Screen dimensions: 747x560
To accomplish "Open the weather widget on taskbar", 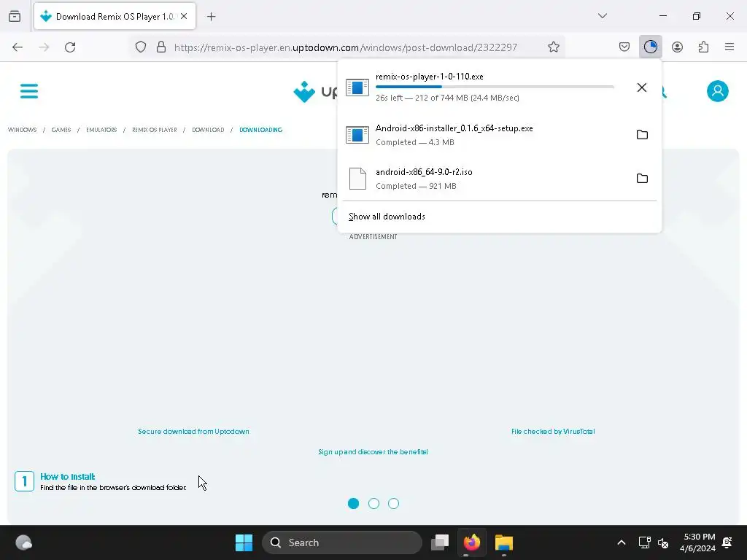I will [24, 542].
